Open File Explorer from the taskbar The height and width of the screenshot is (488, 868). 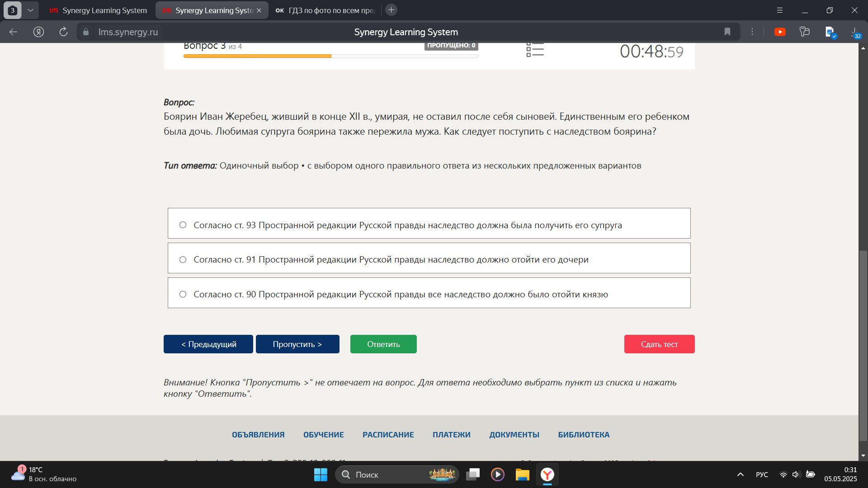(x=522, y=474)
